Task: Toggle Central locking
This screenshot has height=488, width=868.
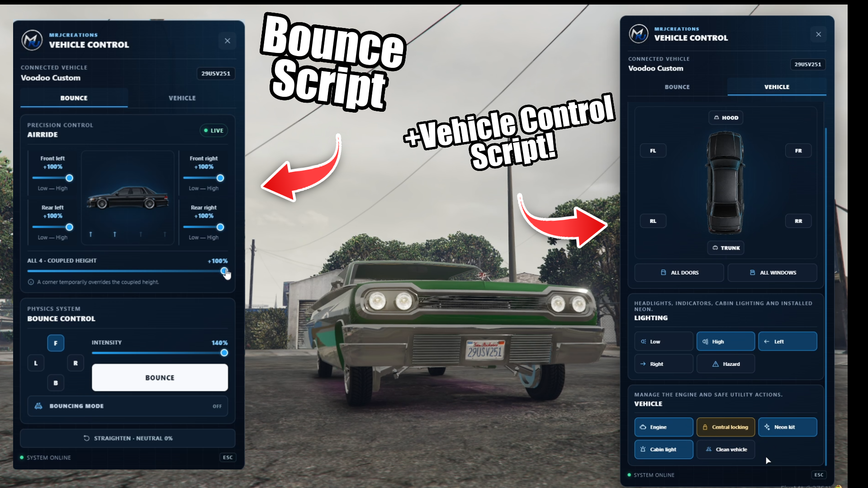Action: coord(726,427)
